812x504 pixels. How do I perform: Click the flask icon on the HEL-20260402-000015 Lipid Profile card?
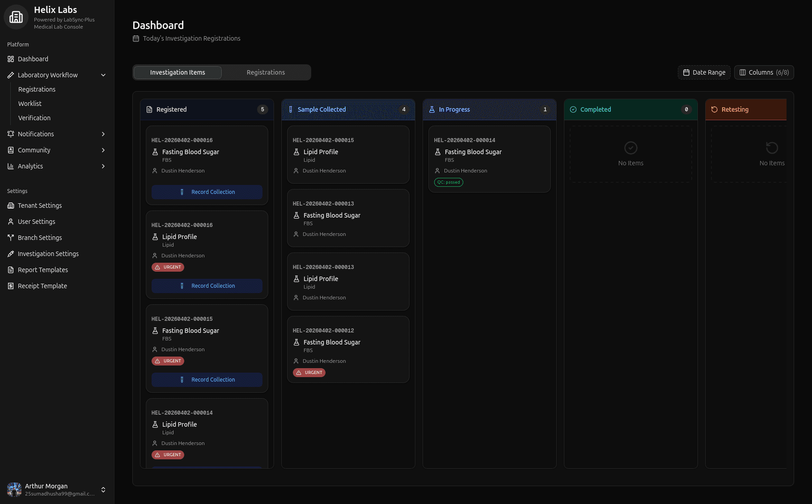pos(296,152)
